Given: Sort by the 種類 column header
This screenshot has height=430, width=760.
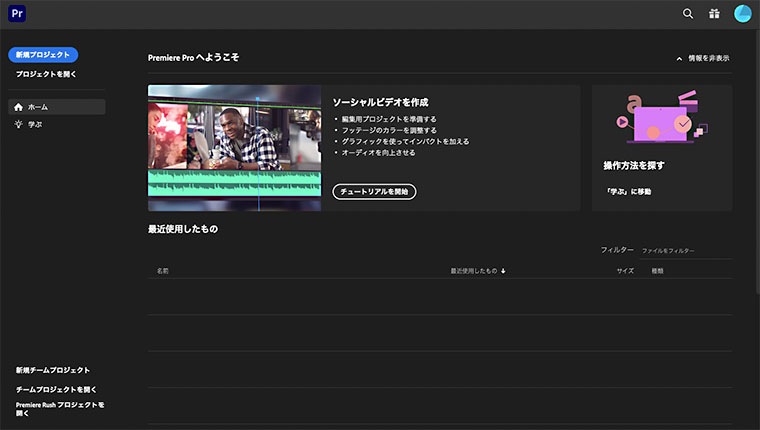Looking at the screenshot, I should tap(657, 271).
